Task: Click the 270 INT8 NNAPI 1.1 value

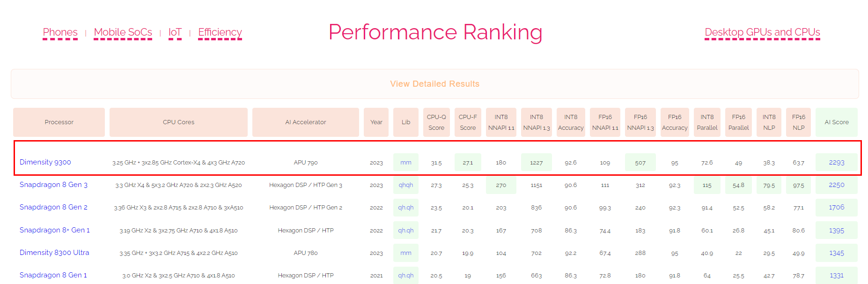Action: [x=501, y=185]
